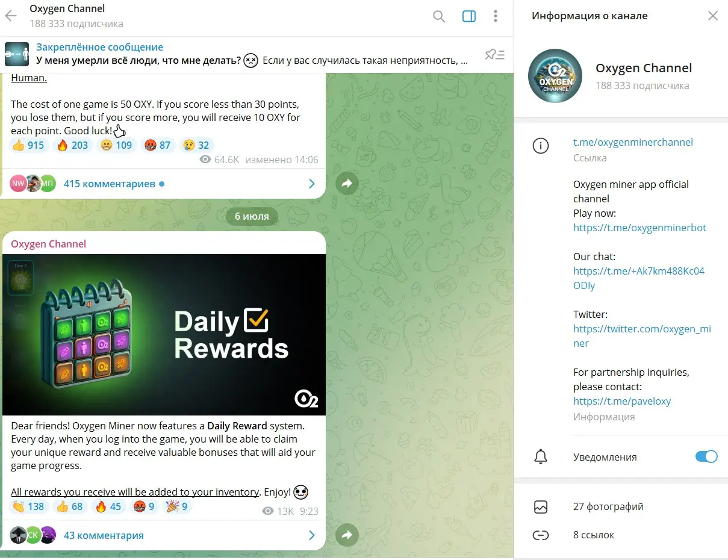The height and width of the screenshot is (560, 728).
Task: Expand the 415 комментариев thread chevron
Action: tap(311, 184)
